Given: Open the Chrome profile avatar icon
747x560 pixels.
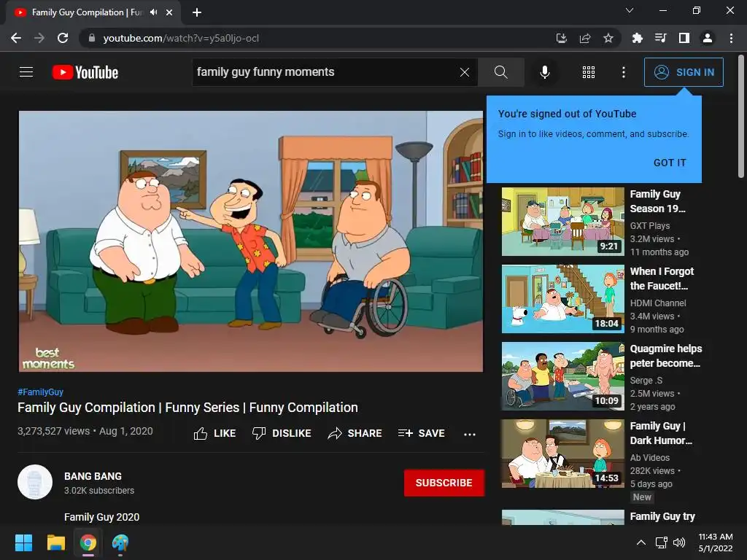Looking at the screenshot, I should click(708, 38).
